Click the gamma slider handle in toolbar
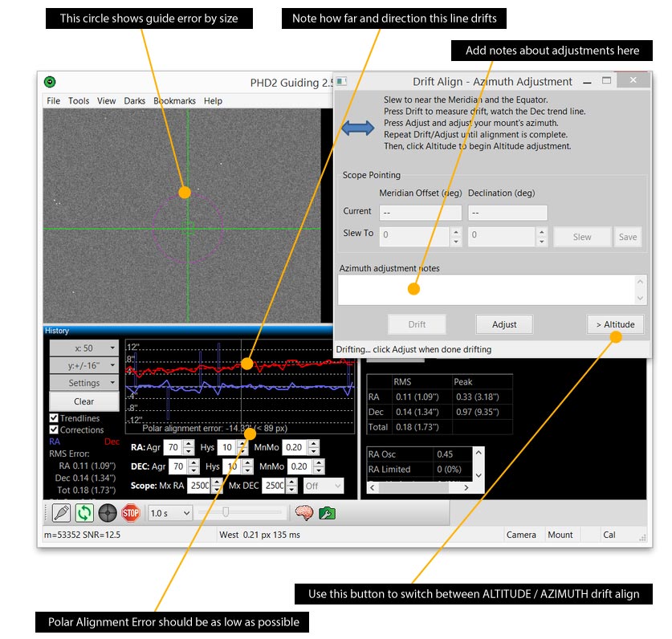The width and height of the screenshot is (672, 639). [x=226, y=512]
